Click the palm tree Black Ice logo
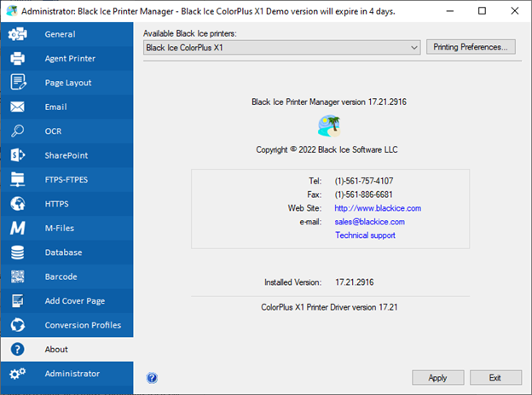 tap(329, 126)
